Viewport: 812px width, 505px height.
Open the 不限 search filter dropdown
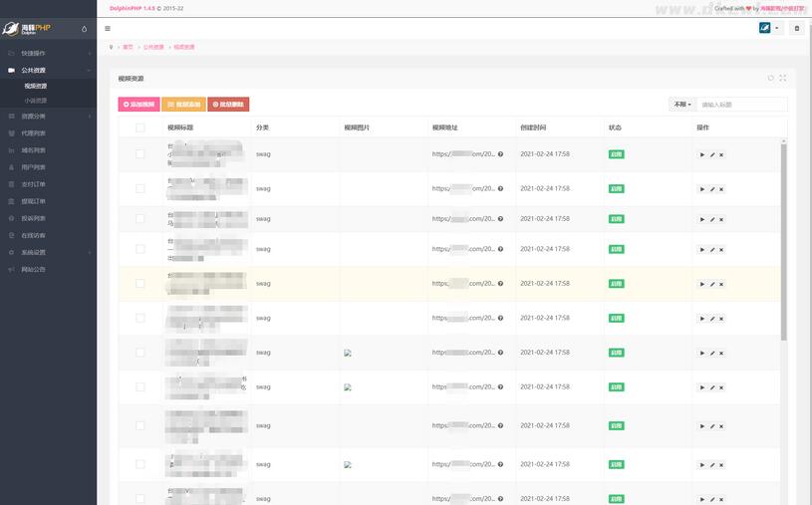click(681, 105)
